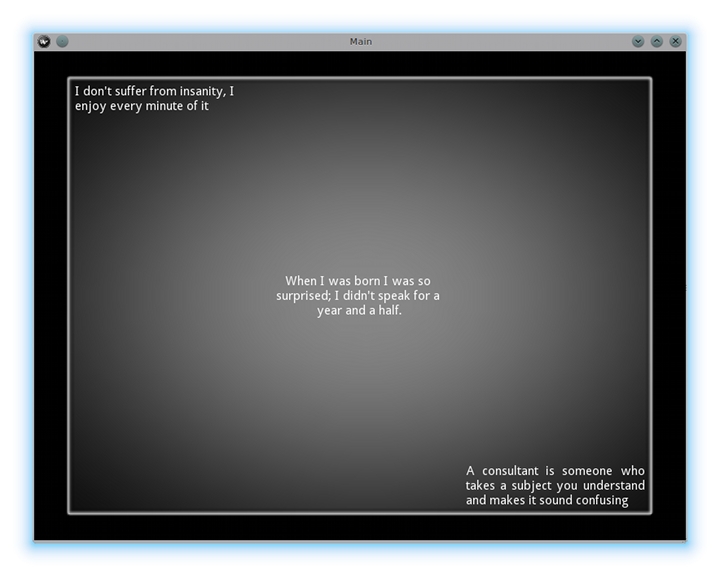Select the line "year and a half."

[359, 311]
